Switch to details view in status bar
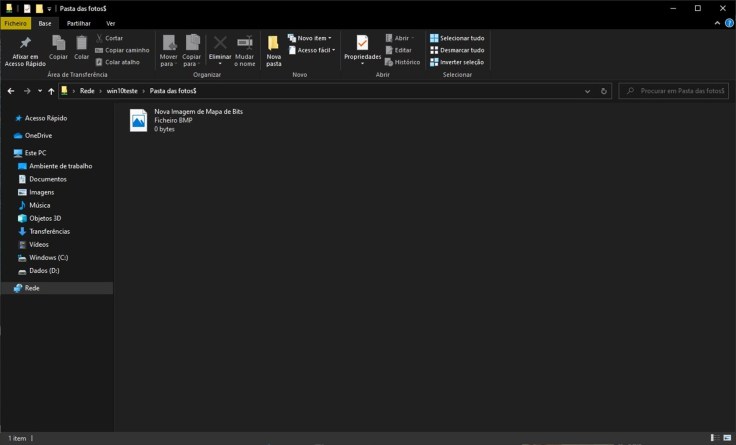Viewport: 736px width, 445px height. (714, 438)
